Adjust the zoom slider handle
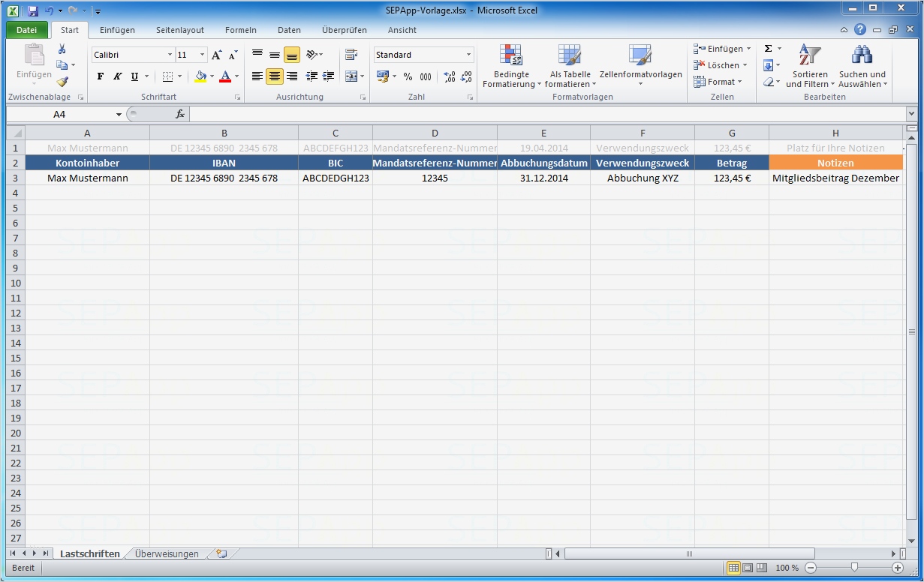924x582 pixels. [854, 568]
